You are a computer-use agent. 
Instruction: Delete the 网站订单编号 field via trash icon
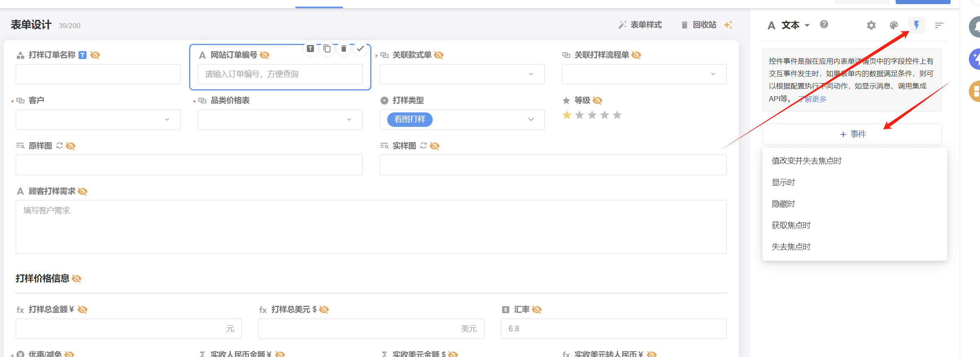pos(343,49)
